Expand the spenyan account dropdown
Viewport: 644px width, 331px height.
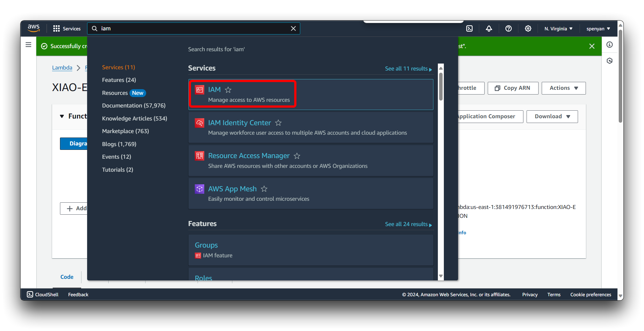pyautogui.click(x=598, y=28)
